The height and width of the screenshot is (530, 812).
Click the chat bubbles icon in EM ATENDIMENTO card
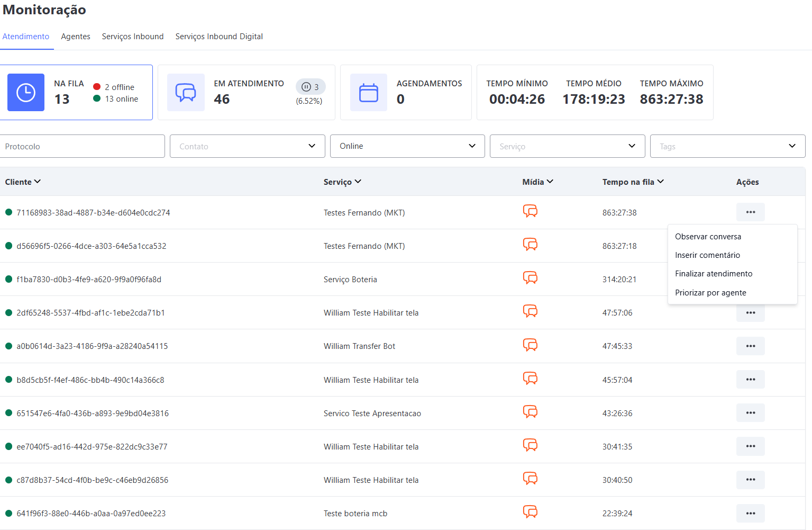(186, 93)
